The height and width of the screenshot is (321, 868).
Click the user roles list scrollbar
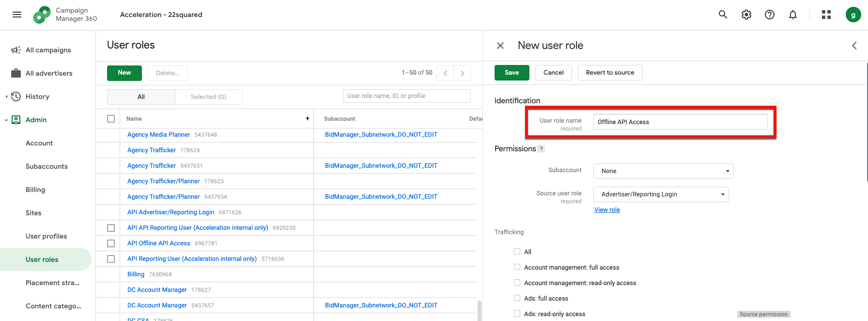(x=480, y=310)
